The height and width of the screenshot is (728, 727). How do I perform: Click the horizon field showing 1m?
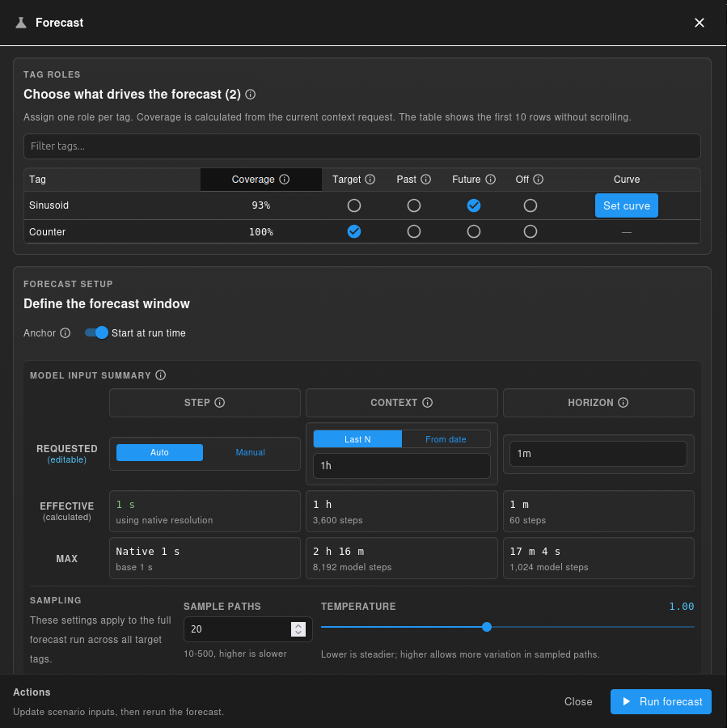pos(598,454)
